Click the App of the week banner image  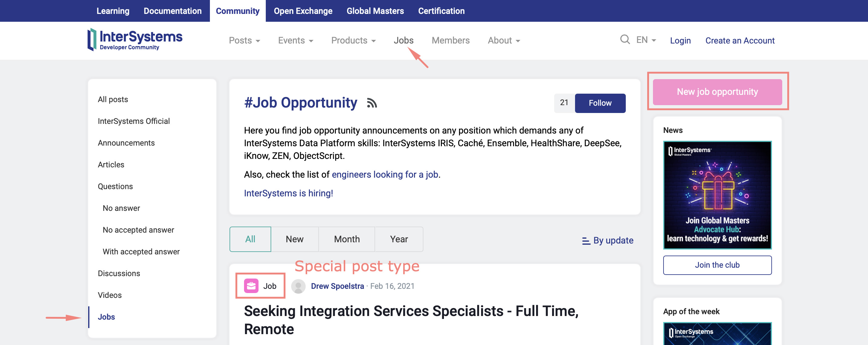(717, 334)
